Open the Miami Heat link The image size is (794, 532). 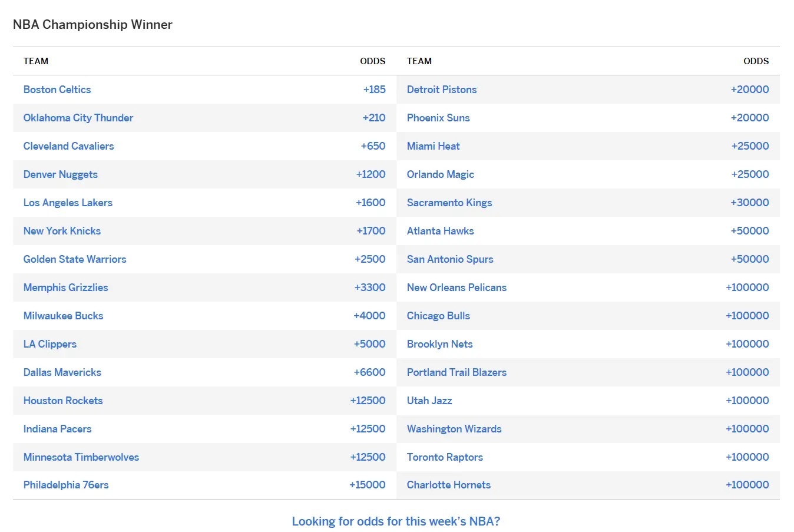click(434, 146)
